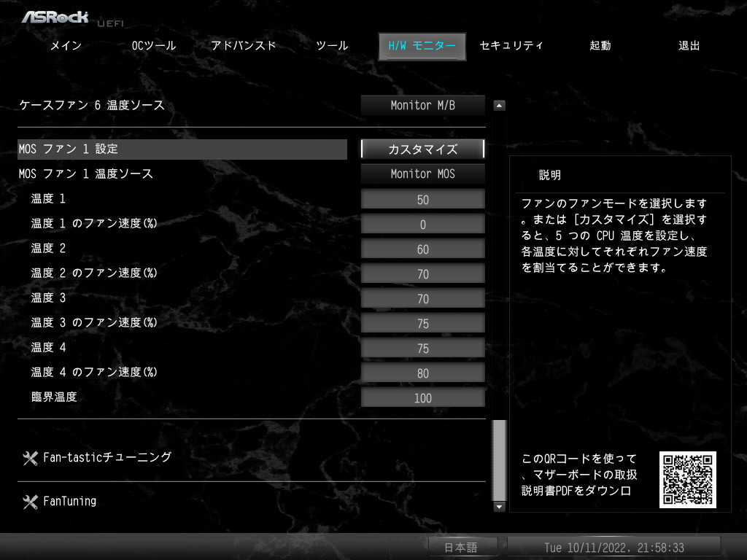Select the 温度 1 label
747x560 pixels.
[x=48, y=198]
